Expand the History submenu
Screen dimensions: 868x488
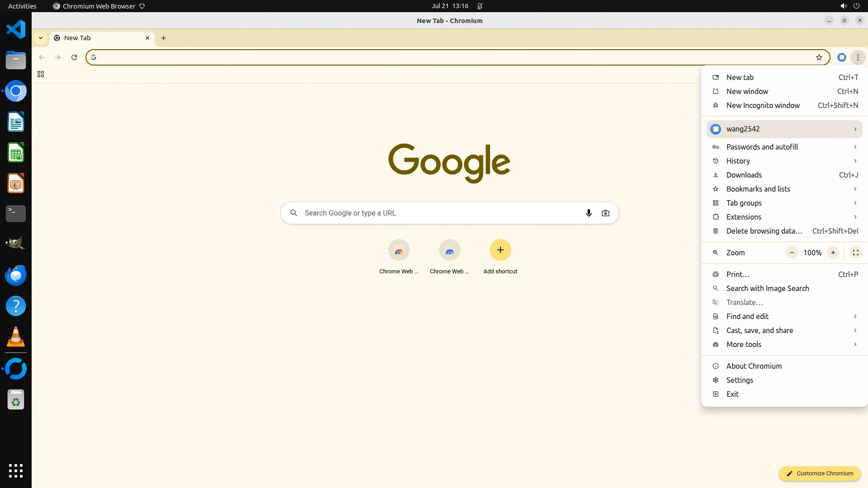click(784, 161)
